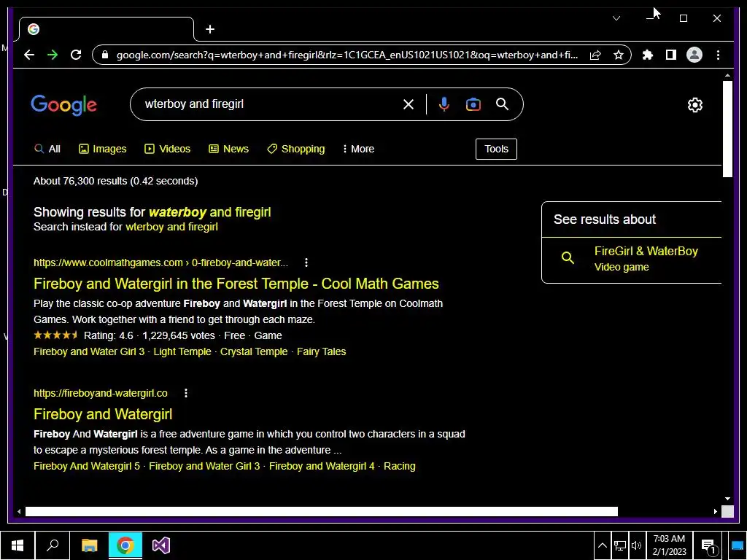Switch to News results
Image resolution: width=747 pixels, height=560 pixels.
coord(228,149)
